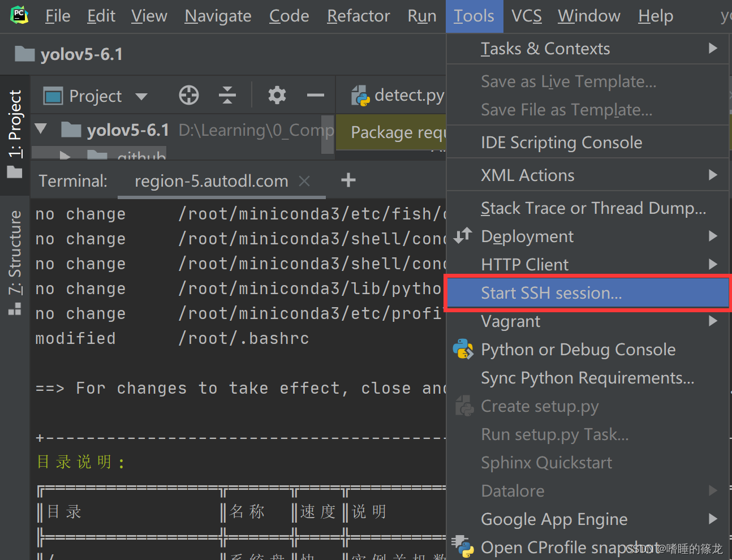Collapse the yolov5-6.1 root tree node
This screenshot has width=732, height=560.
click(x=41, y=128)
